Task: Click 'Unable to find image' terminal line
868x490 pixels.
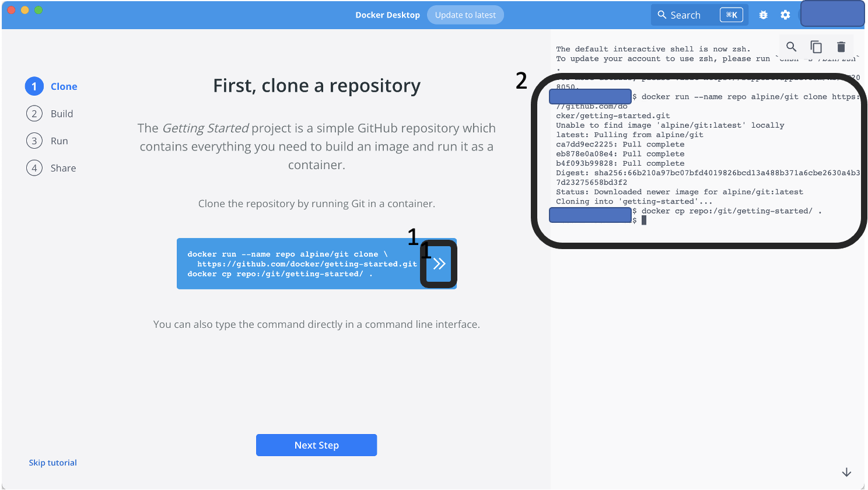Action: (x=670, y=125)
